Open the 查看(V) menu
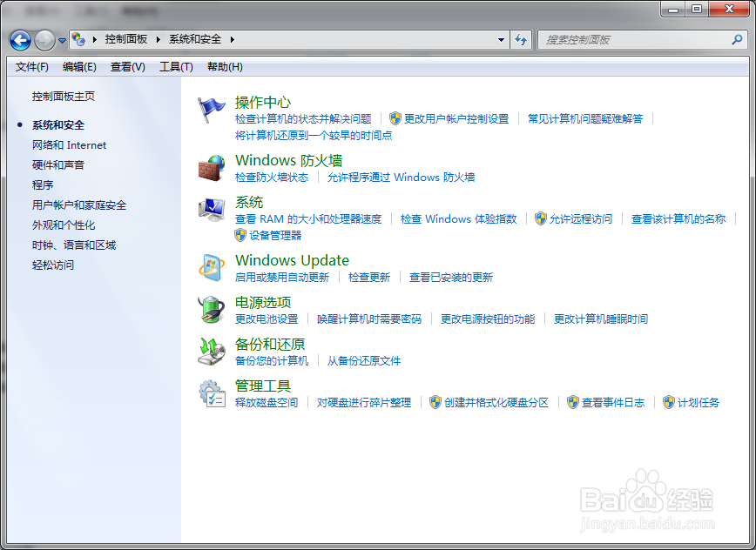 pos(127,67)
